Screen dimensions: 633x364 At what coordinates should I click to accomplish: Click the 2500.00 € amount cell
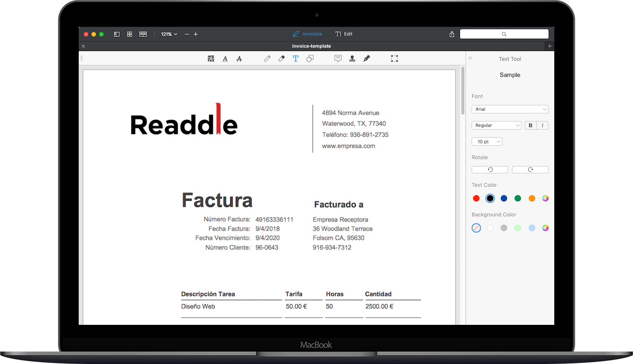(x=379, y=306)
